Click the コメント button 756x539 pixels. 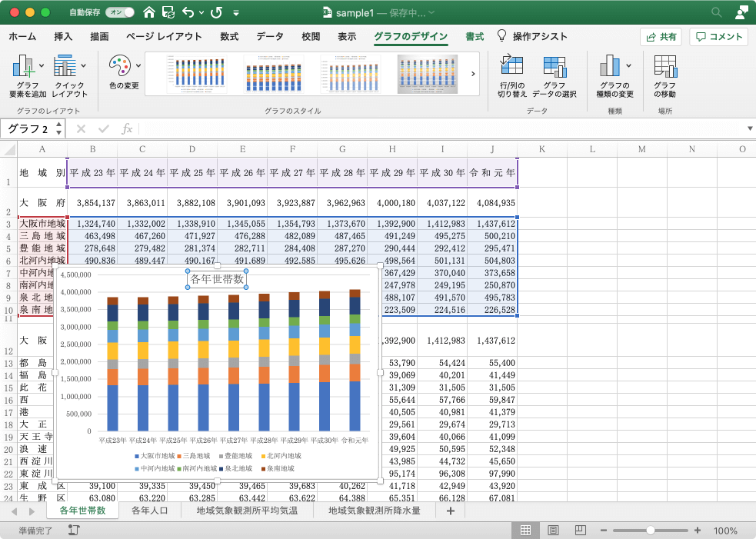[718, 36]
